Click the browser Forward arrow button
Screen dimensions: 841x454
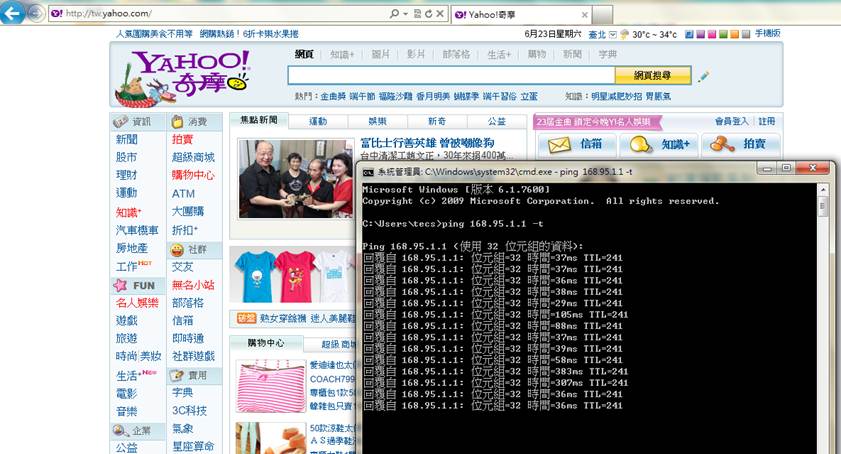coord(35,13)
